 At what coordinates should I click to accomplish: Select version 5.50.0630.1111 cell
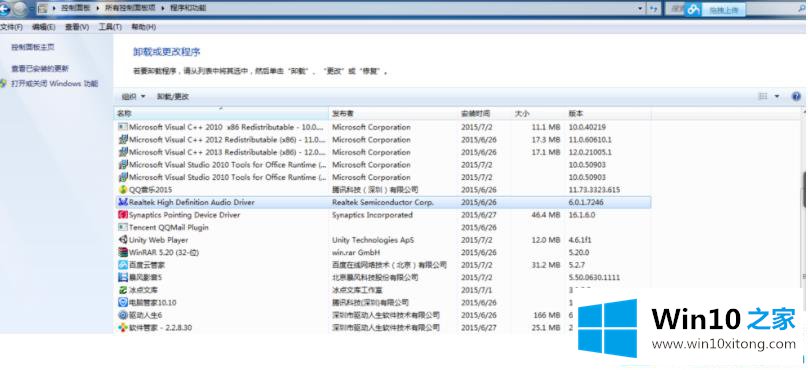click(594, 277)
